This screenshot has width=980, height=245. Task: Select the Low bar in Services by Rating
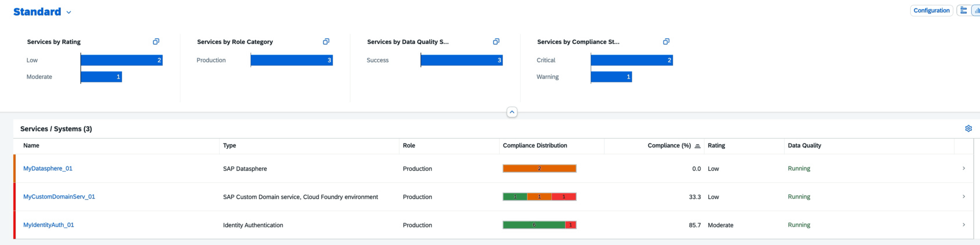tap(122, 60)
